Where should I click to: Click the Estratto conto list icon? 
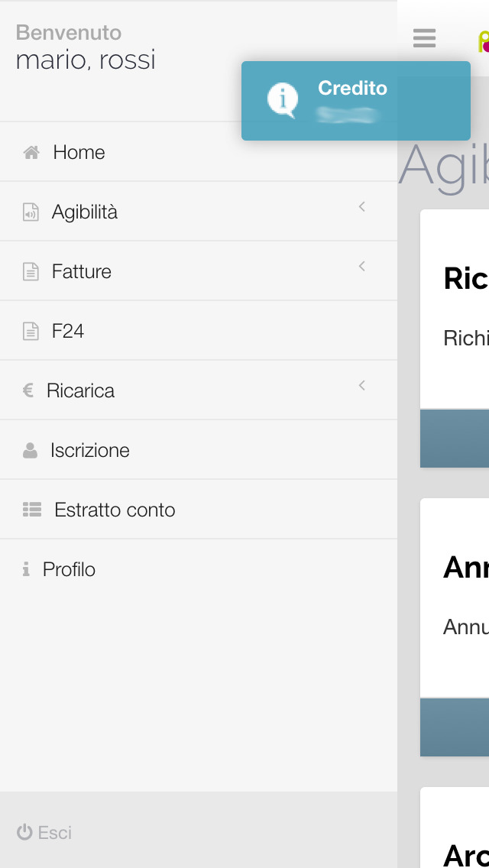pyautogui.click(x=32, y=510)
